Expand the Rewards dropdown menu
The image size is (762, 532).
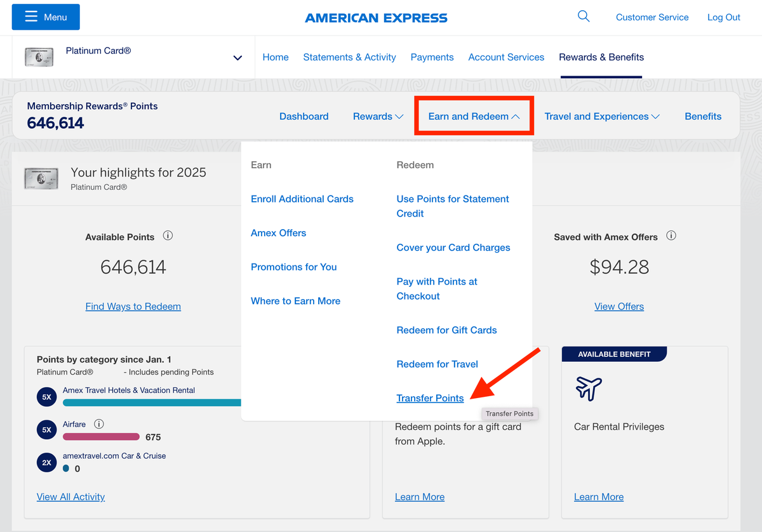pos(378,116)
